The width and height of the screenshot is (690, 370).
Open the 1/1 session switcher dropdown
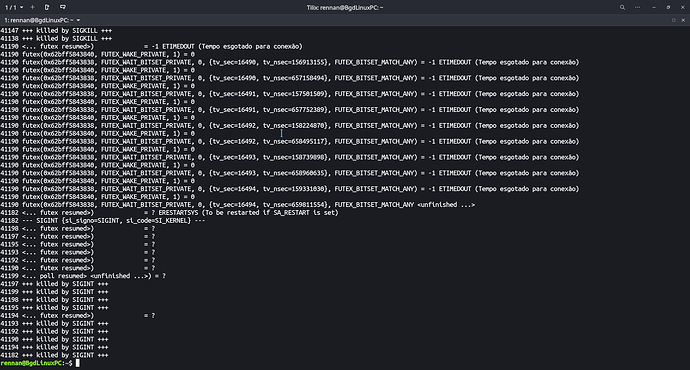(x=14, y=7)
